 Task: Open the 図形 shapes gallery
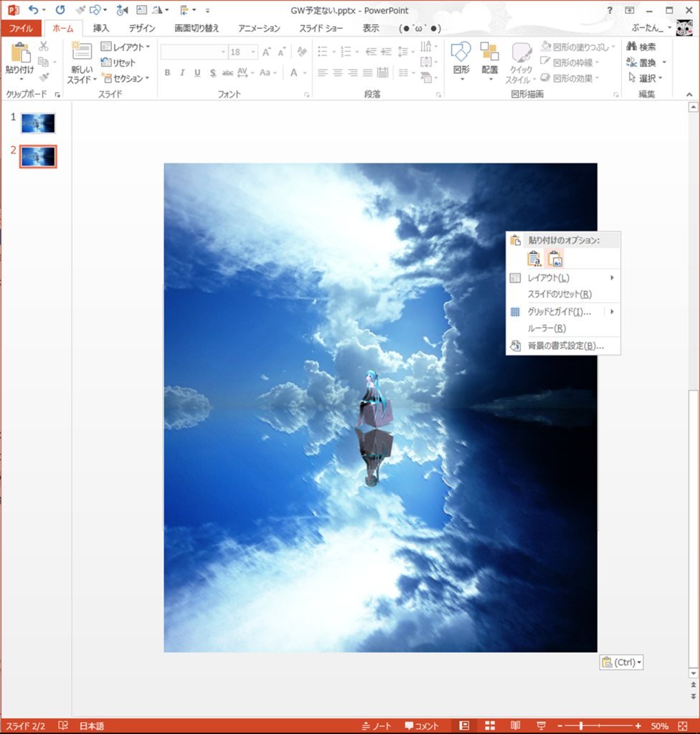point(461,62)
